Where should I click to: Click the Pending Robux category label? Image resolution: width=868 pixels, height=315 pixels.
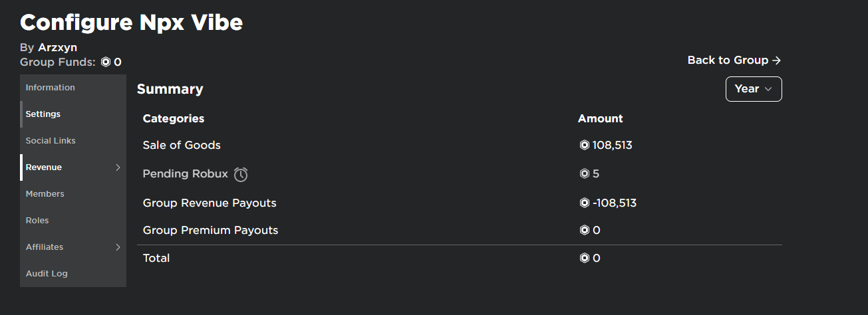185,174
